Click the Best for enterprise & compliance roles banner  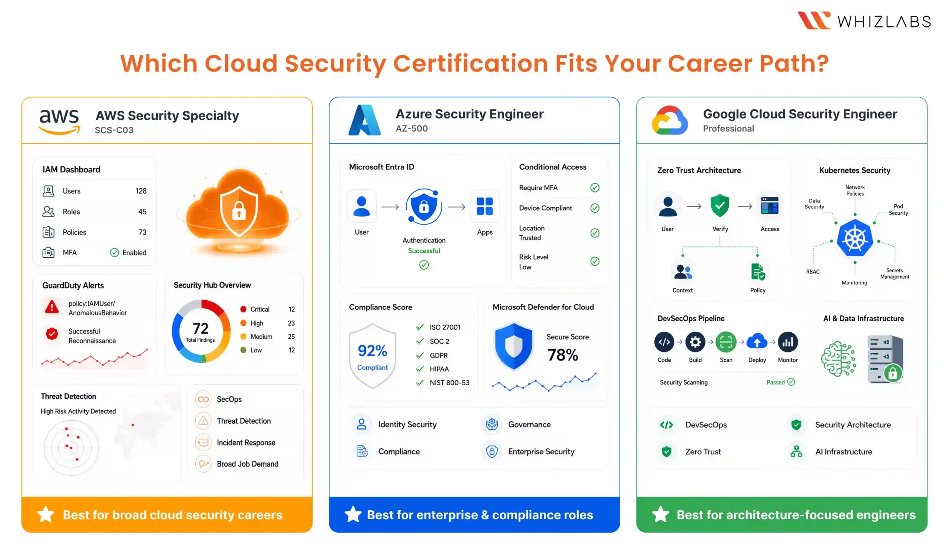coord(474,515)
